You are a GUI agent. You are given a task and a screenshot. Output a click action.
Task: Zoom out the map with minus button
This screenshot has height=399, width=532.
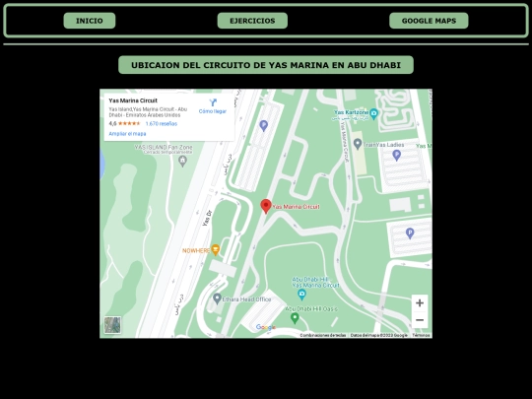(x=420, y=320)
